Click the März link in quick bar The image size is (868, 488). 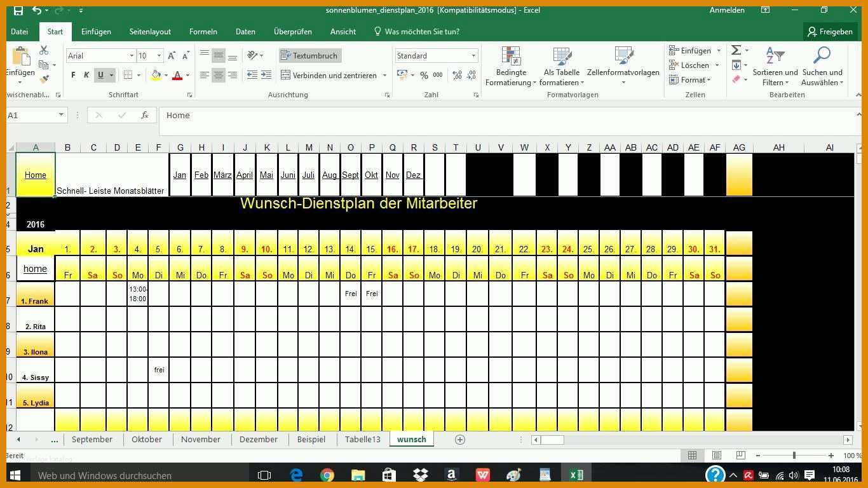click(x=222, y=175)
